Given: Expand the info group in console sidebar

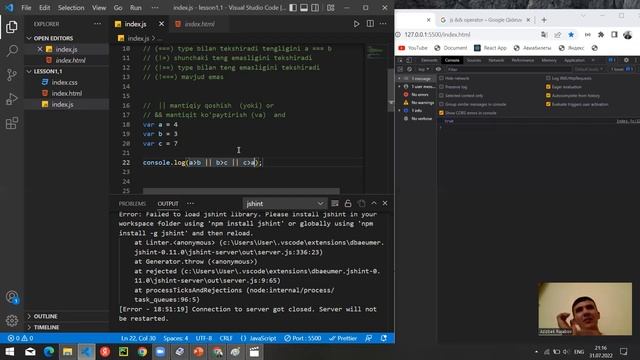Looking at the screenshot, I should pos(400,110).
